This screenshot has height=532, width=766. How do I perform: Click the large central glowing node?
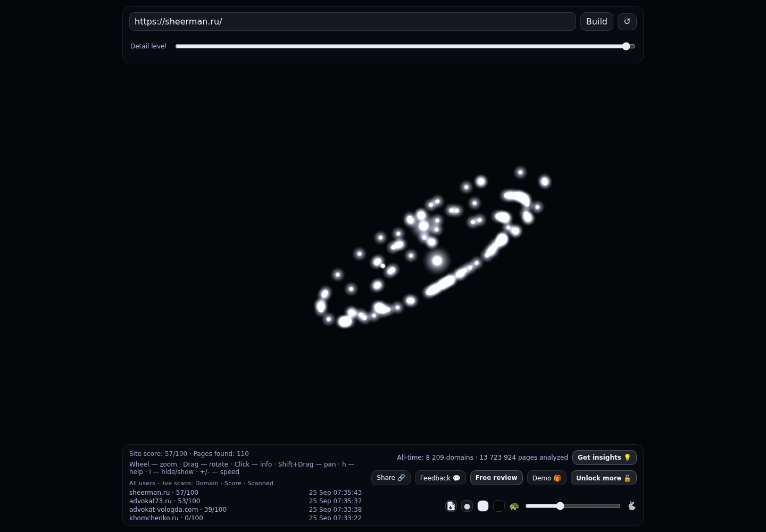437,261
